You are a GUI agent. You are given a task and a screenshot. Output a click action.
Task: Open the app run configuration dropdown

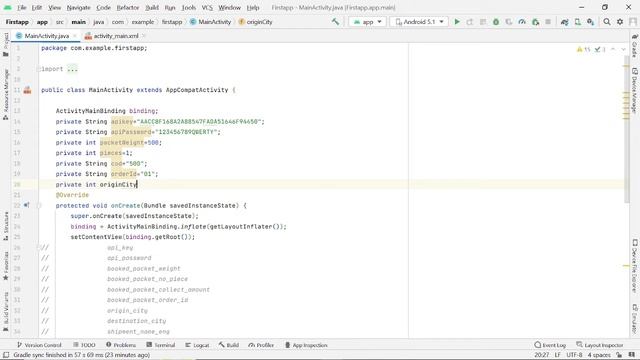click(367, 22)
